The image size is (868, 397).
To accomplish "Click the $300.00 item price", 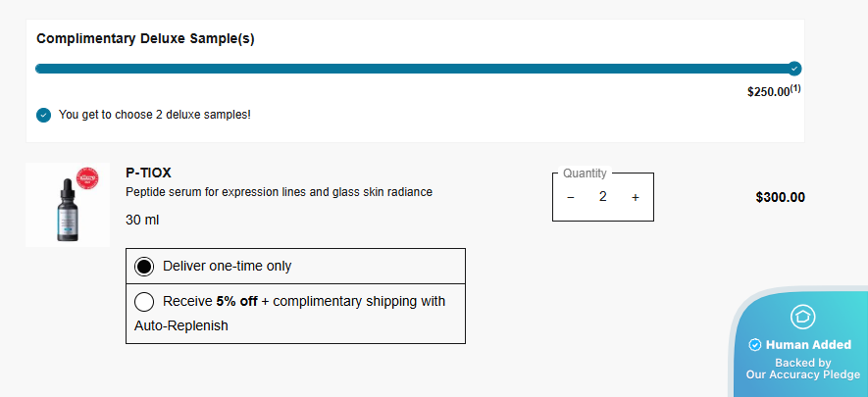I will [780, 197].
